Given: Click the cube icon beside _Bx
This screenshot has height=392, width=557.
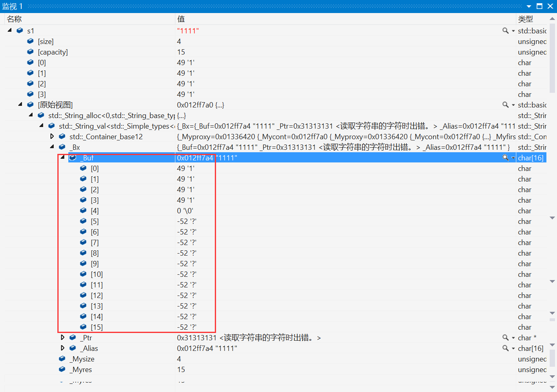Looking at the screenshot, I should pos(62,147).
